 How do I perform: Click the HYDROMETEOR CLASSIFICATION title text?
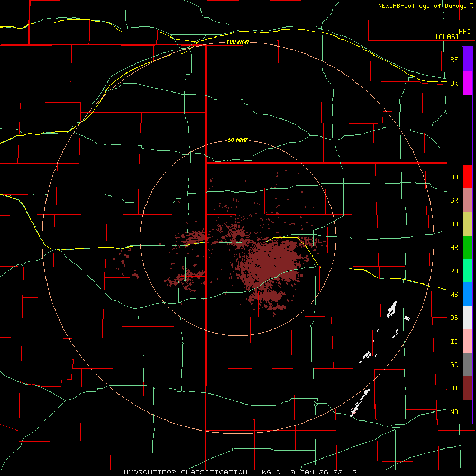tap(186, 472)
